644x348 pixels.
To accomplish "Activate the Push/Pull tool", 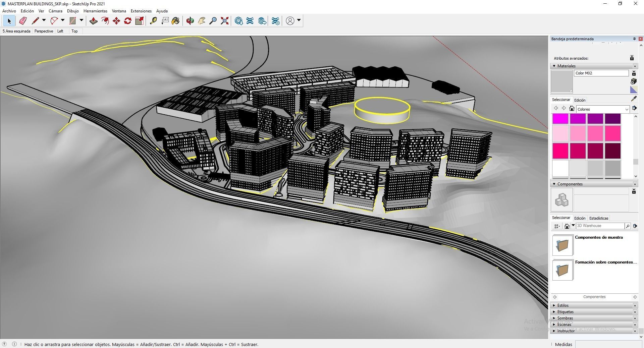I will (94, 21).
